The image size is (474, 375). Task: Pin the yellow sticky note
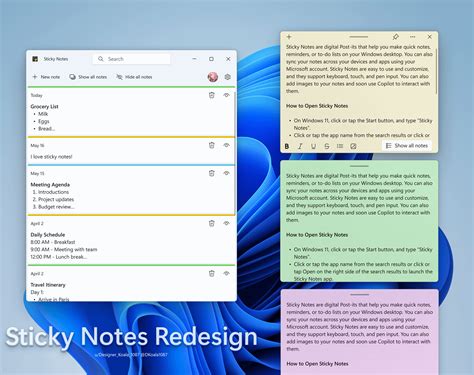click(396, 37)
